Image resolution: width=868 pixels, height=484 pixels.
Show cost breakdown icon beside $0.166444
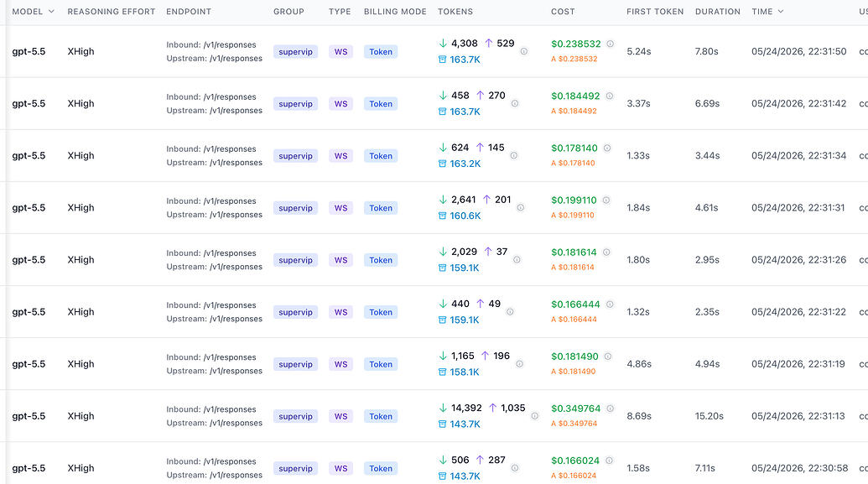coord(610,304)
